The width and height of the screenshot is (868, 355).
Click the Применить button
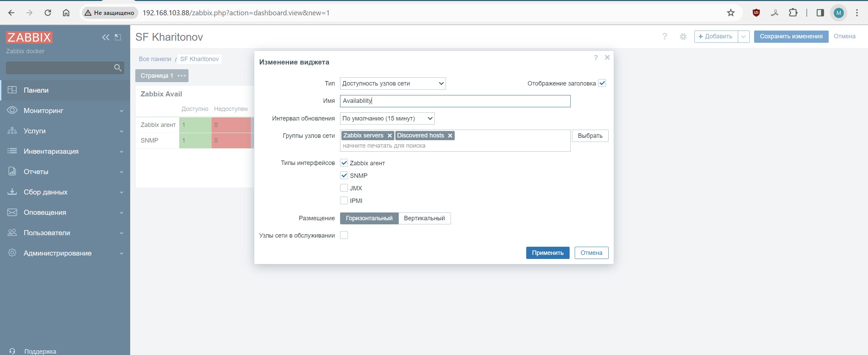pyautogui.click(x=547, y=253)
